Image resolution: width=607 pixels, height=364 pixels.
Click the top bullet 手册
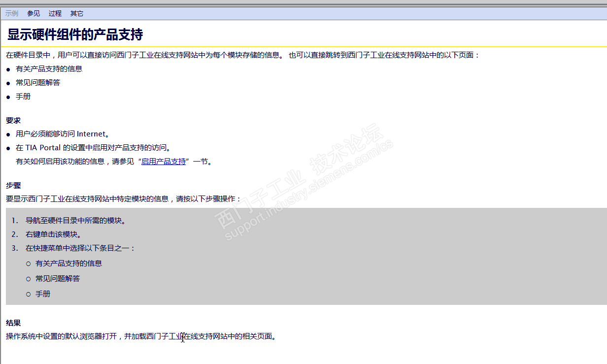tap(23, 97)
